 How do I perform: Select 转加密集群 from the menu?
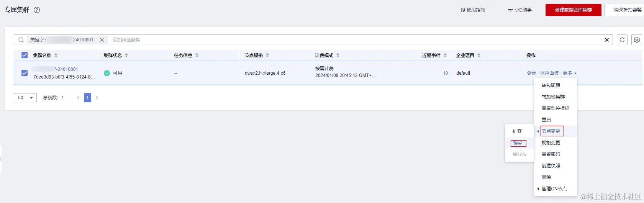pyautogui.click(x=553, y=97)
